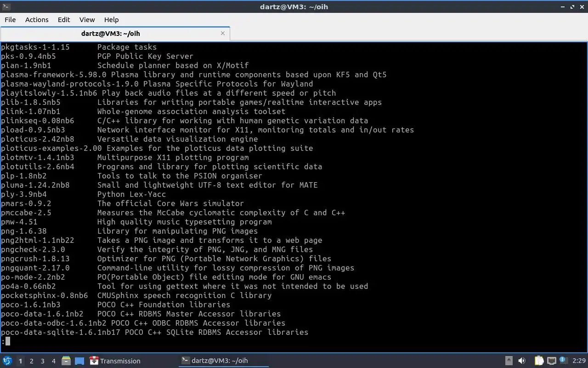Click the text 'ply-3.9nb4'
This screenshot has width=588, height=368.
(24, 194)
